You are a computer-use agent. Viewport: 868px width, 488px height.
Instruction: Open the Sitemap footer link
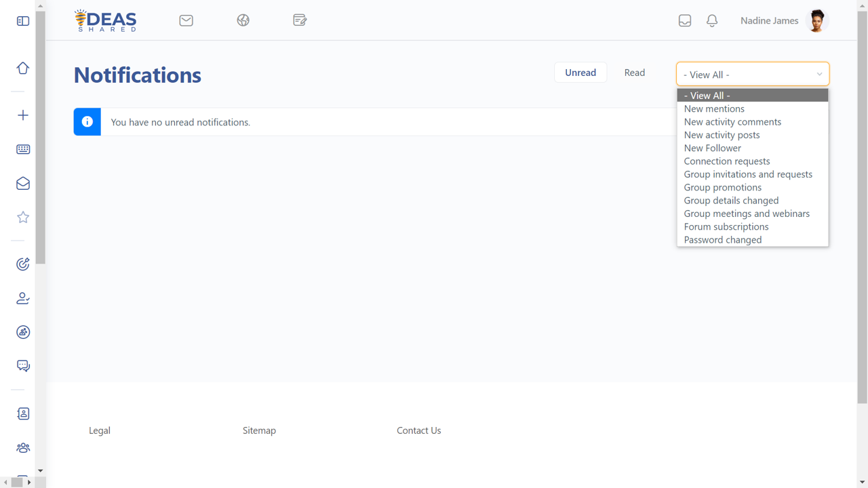259,430
